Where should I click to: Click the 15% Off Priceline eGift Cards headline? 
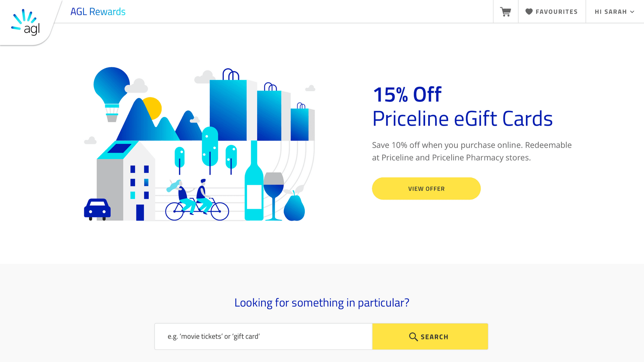462,106
